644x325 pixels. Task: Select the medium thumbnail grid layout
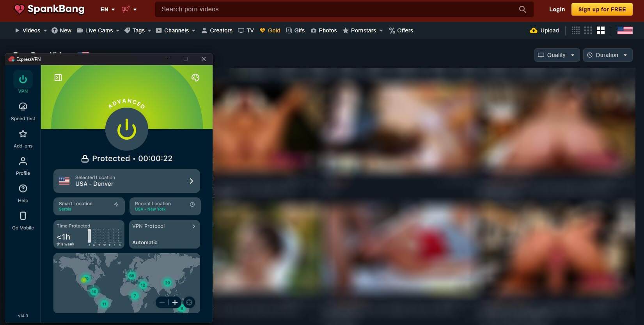pos(588,30)
